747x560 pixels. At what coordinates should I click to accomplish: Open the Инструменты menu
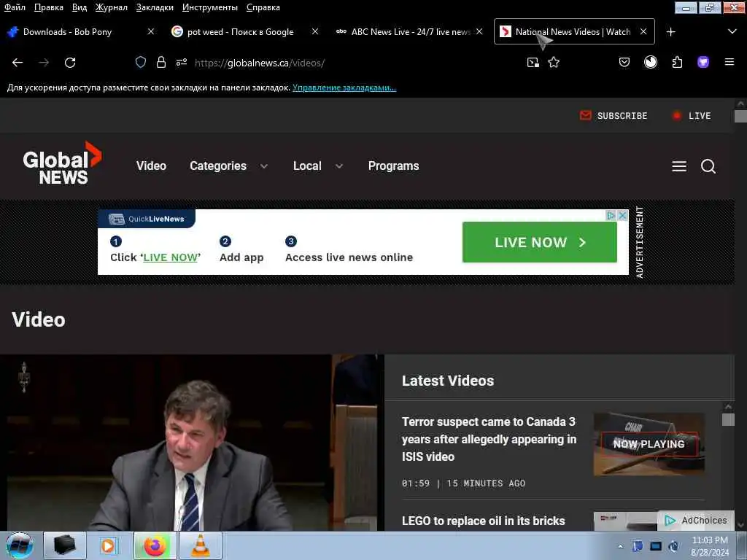209,7
